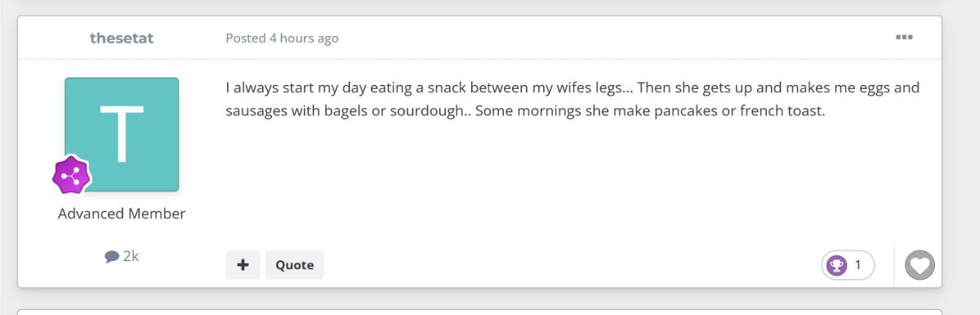Click the speech bubble post count icon

pos(112,256)
